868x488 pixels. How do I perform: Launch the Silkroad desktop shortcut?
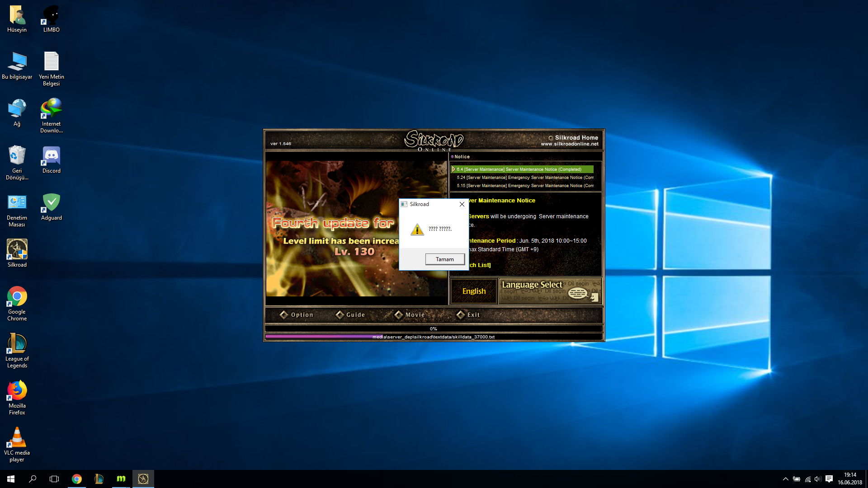click(x=17, y=254)
